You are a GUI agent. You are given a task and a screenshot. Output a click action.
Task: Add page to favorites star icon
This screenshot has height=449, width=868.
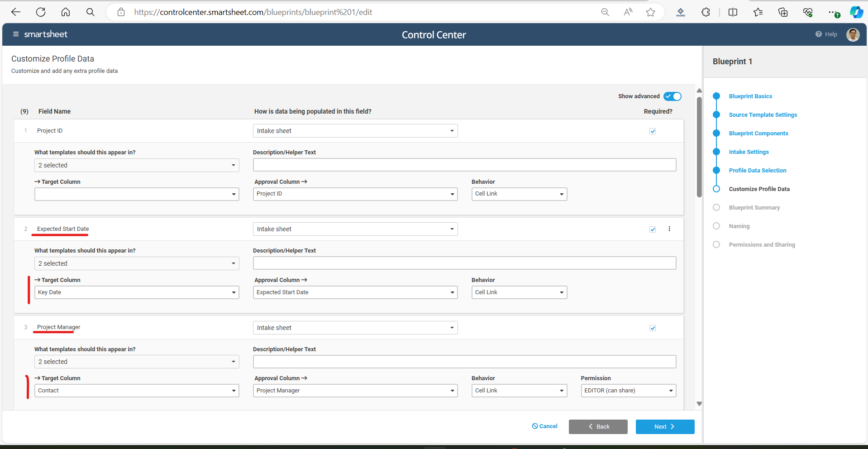point(651,12)
